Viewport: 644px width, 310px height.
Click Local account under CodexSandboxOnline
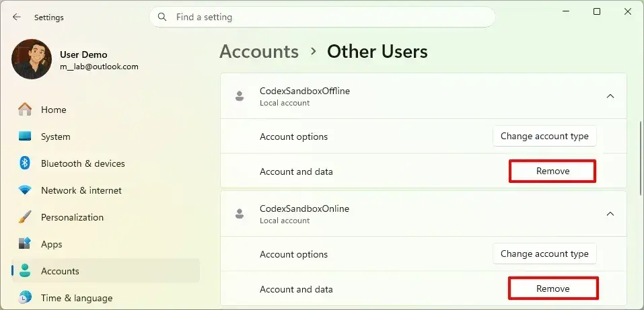pos(285,221)
